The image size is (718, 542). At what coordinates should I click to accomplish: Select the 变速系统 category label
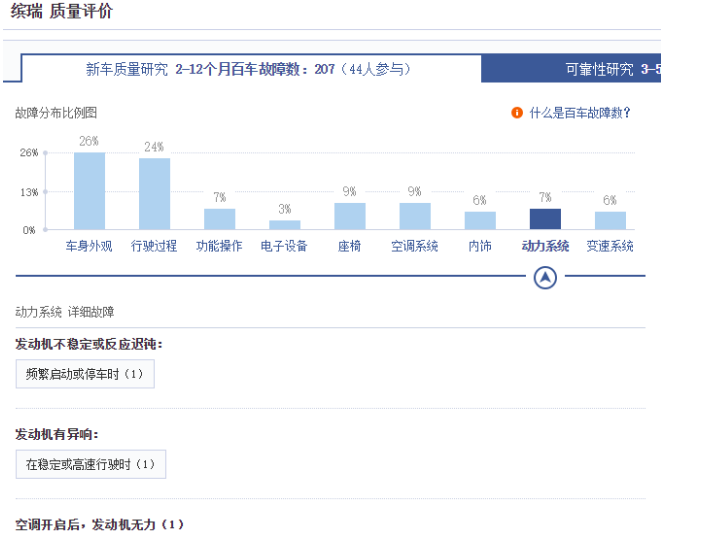click(x=610, y=246)
